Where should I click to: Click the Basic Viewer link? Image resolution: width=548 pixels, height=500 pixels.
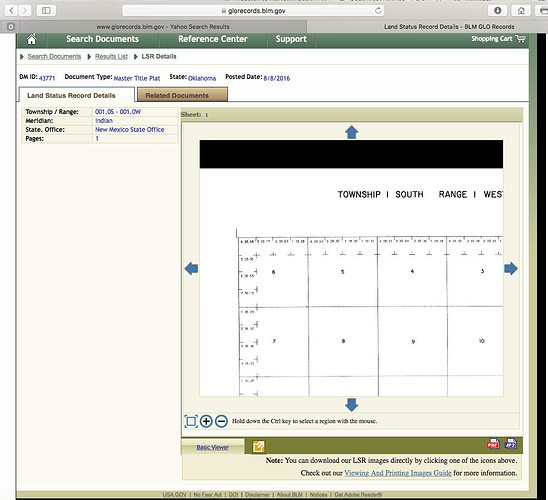click(212, 447)
